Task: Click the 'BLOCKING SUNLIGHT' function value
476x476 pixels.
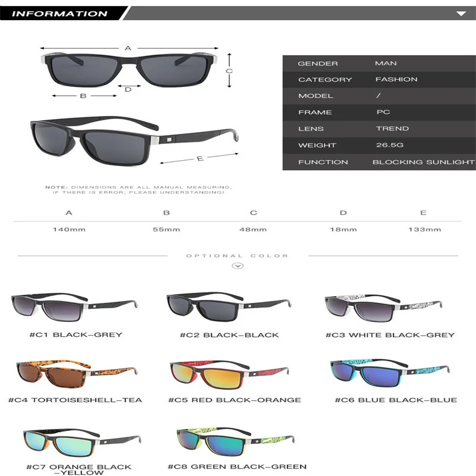Action: pos(424,162)
